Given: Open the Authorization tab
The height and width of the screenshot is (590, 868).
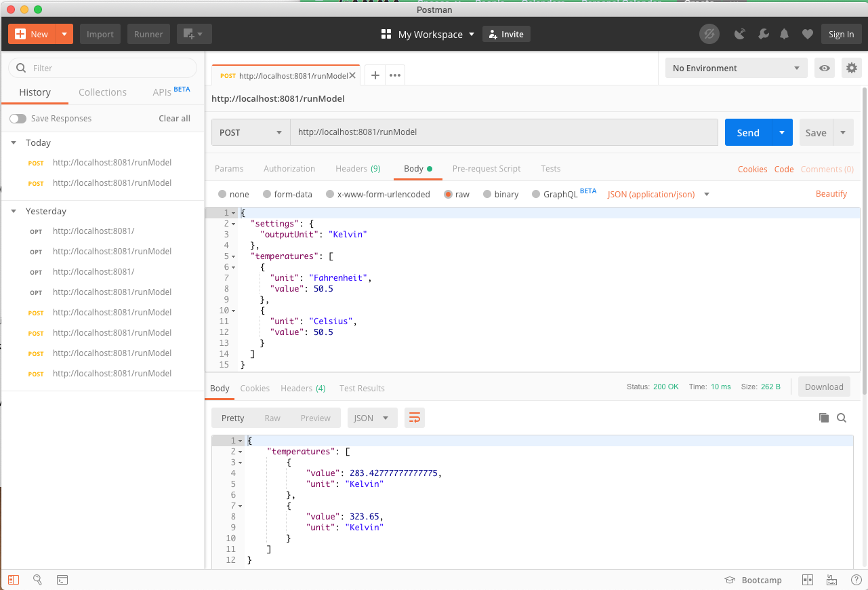Looking at the screenshot, I should coord(289,169).
